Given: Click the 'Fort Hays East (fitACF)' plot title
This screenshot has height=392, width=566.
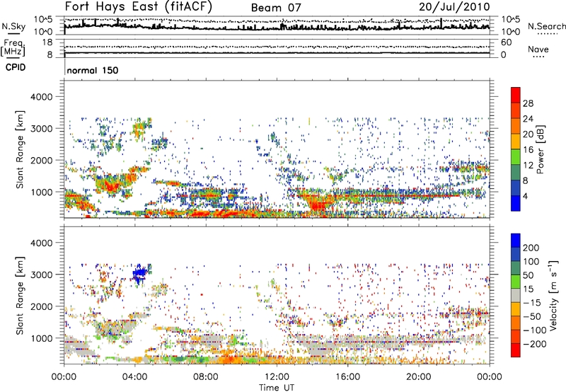Looking at the screenshot, I should point(139,7).
